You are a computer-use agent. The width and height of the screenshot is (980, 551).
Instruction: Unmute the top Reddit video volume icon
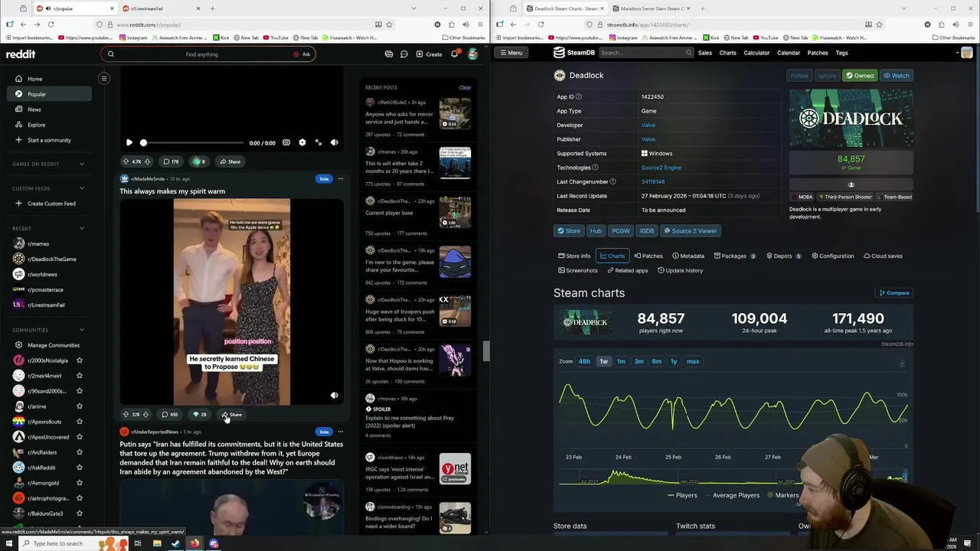pos(334,142)
